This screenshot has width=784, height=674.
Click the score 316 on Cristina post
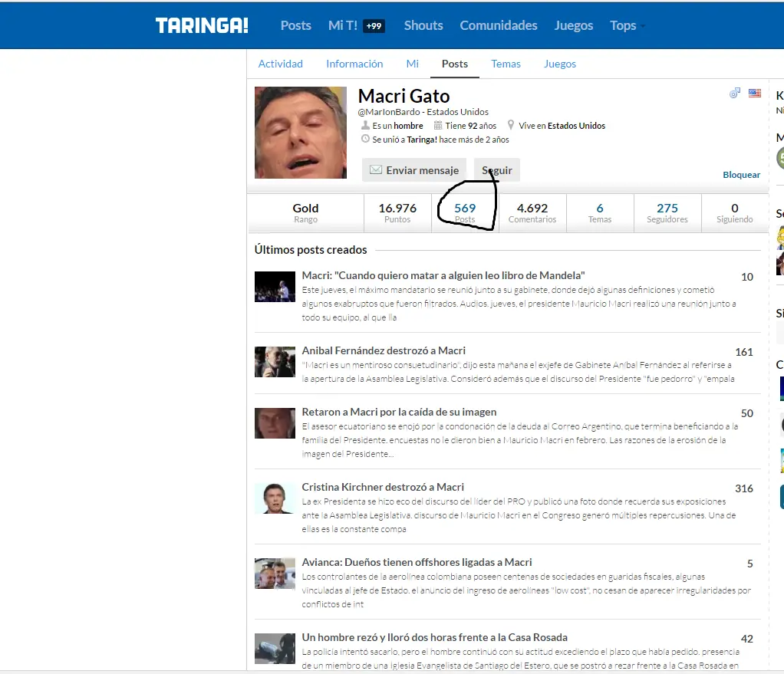pyautogui.click(x=744, y=488)
